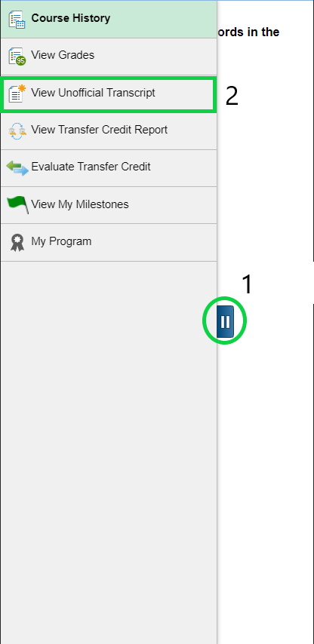This screenshot has height=644, width=314.
Task: Click the Course History calendar-list icon
Action: pyautogui.click(x=17, y=19)
